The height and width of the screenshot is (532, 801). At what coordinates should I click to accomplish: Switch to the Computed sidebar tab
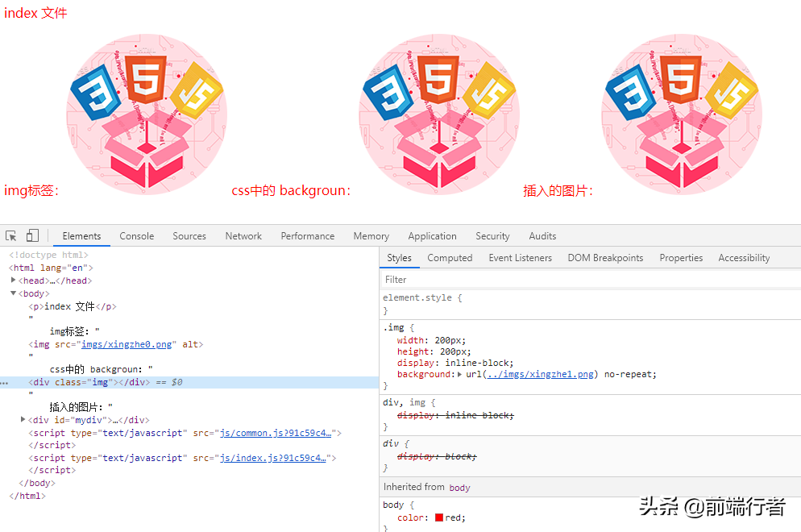(450, 258)
